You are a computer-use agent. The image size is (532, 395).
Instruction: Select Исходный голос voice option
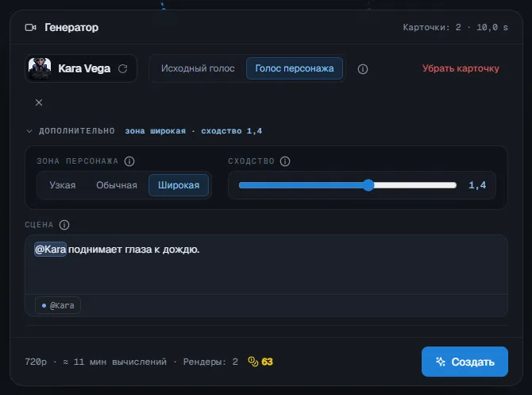198,68
